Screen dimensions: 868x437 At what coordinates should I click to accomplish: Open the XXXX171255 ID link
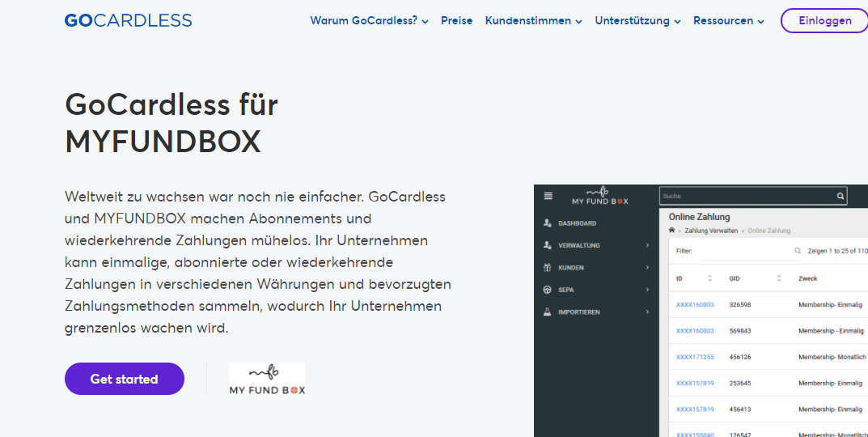(x=695, y=357)
